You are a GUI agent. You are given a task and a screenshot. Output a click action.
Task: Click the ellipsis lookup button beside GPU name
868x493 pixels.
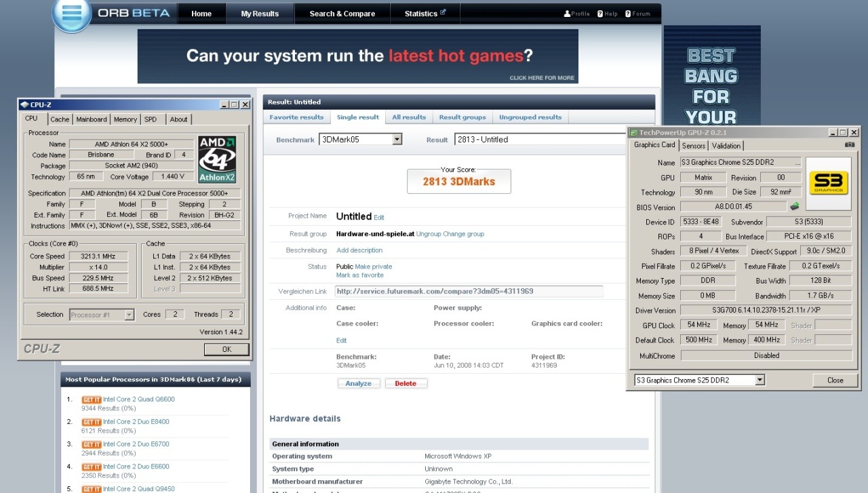point(797,163)
